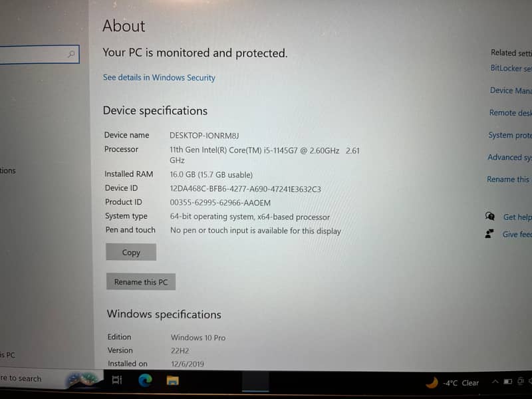Click the Give feedback person icon
Viewport: 532px width, 399px height.
point(489,234)
